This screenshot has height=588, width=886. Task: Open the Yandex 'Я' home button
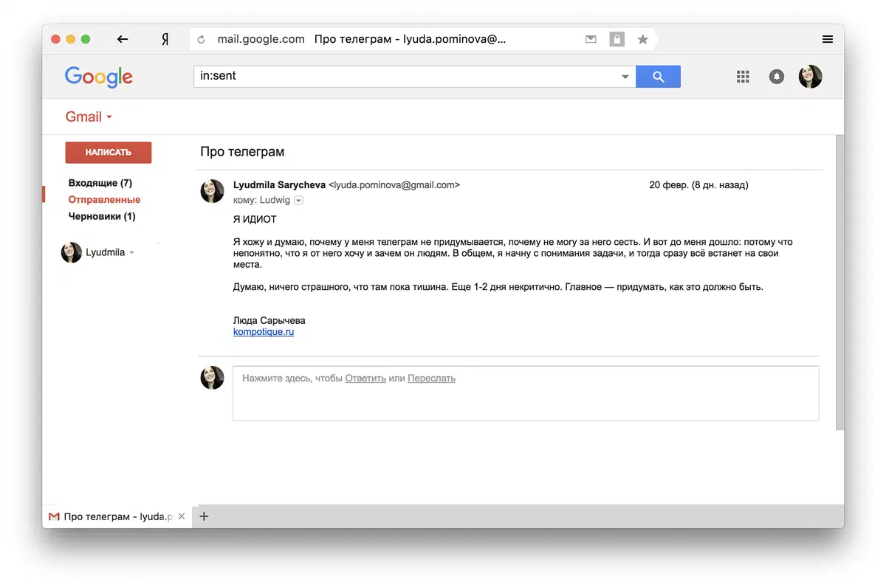click(165, 39)
